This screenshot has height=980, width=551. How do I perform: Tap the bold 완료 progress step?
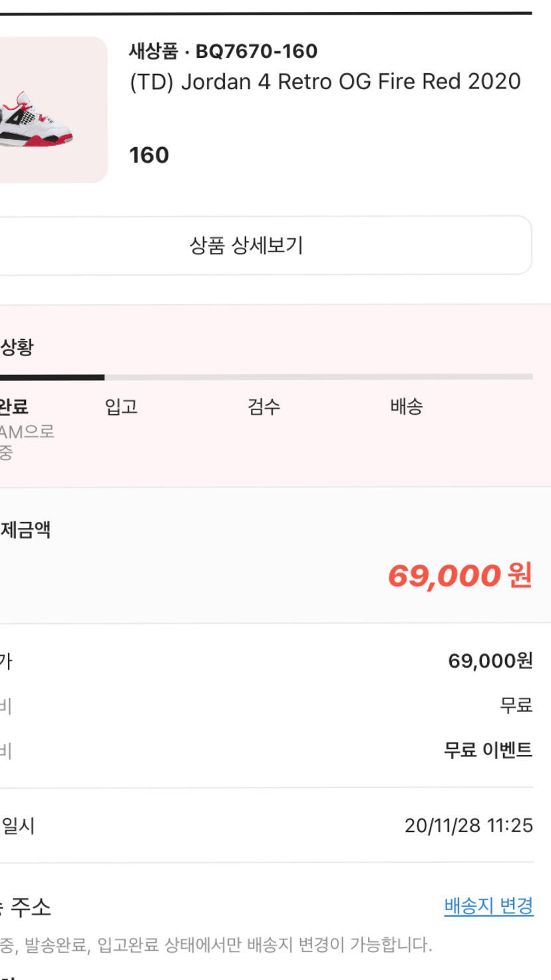pos(13,407)
